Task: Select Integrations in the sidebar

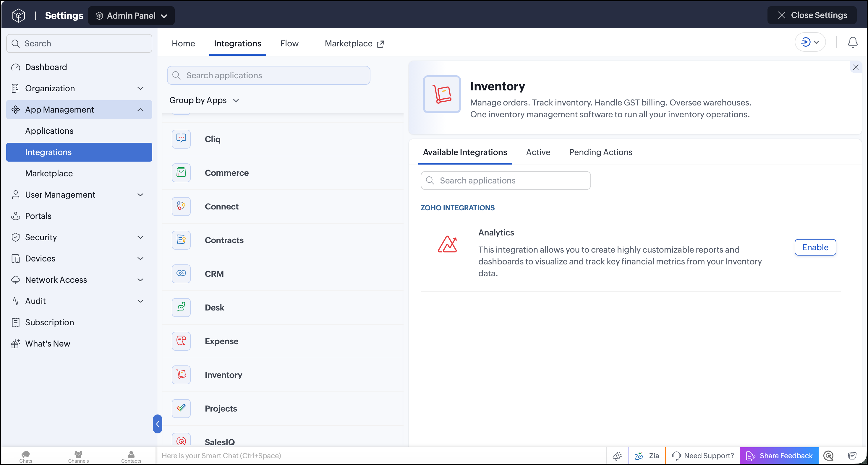Action: tap(79, 152)
